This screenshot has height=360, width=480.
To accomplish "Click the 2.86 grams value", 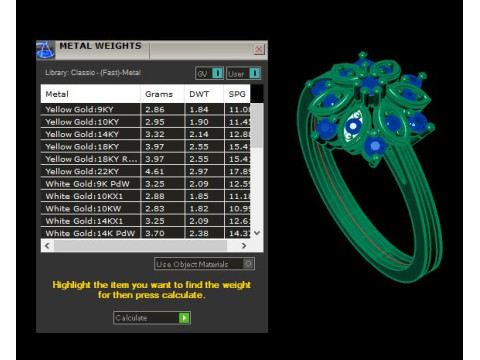I will (x=155, y=109).
